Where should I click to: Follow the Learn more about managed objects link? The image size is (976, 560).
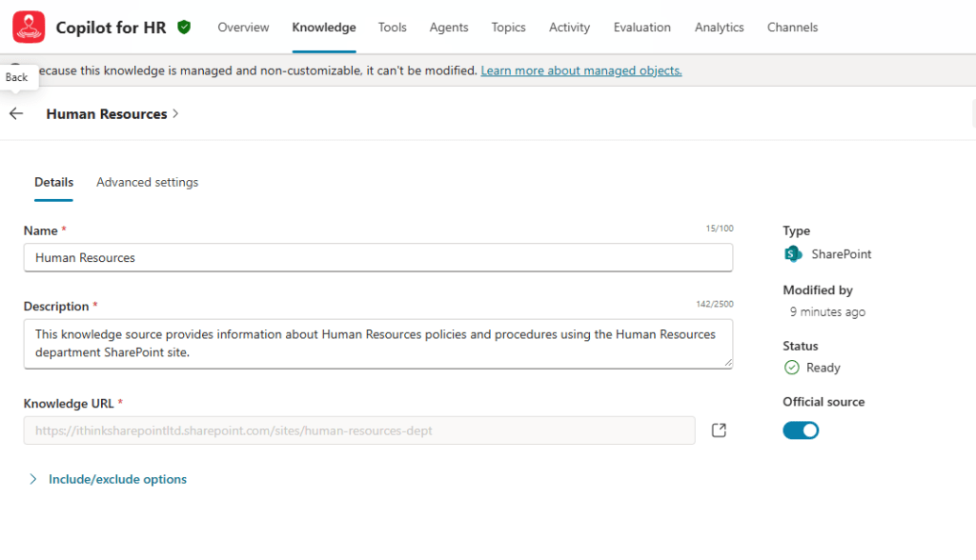pyautogui.click(x=580, y=70)
